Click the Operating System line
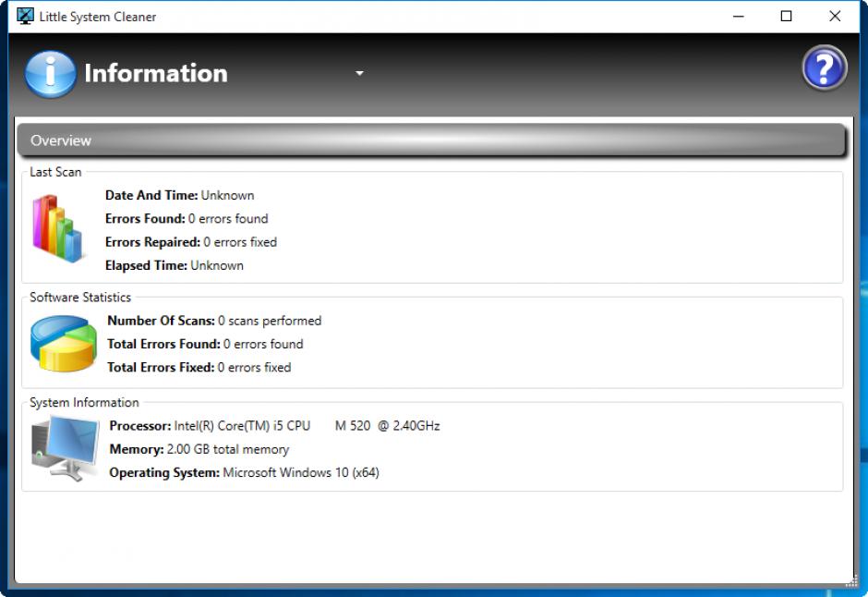This screenshot has height=597, width=868. pos(244,472)
